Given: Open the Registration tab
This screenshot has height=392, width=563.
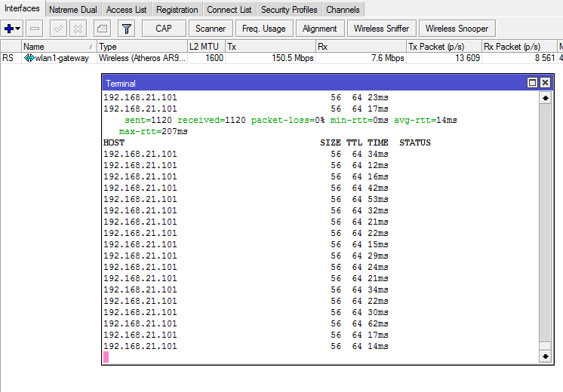Looking at the screenshot, I should click(177, 10).
